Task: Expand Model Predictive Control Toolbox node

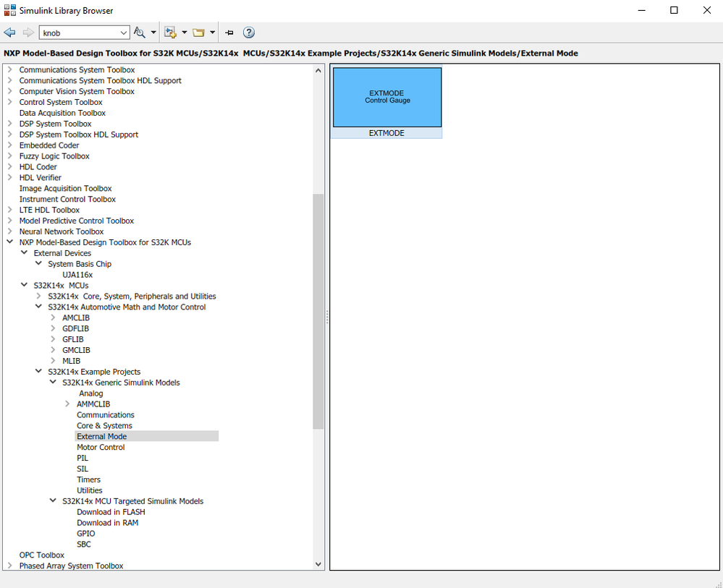Action: point(10,221)
